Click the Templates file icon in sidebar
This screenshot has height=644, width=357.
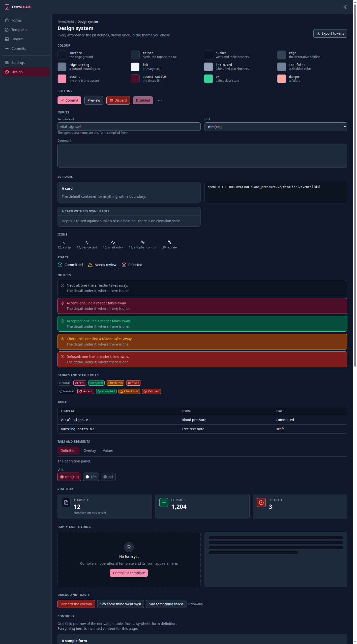pos(7,30)
